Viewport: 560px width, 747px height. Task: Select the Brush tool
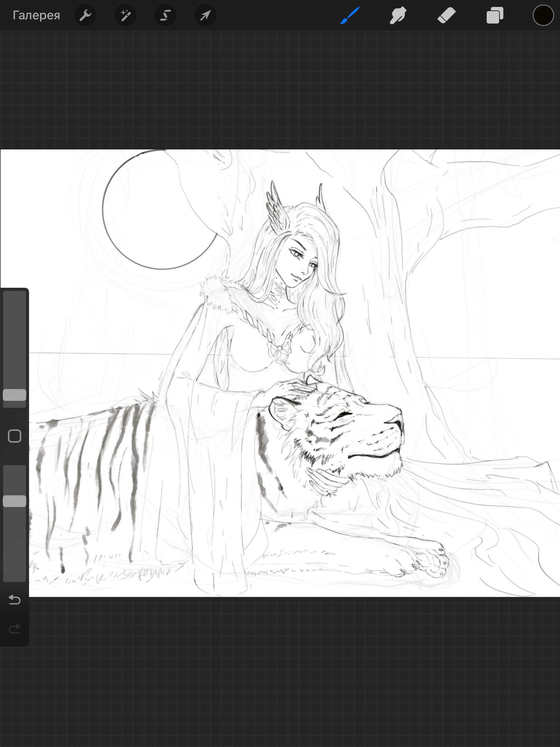(350, 15)
